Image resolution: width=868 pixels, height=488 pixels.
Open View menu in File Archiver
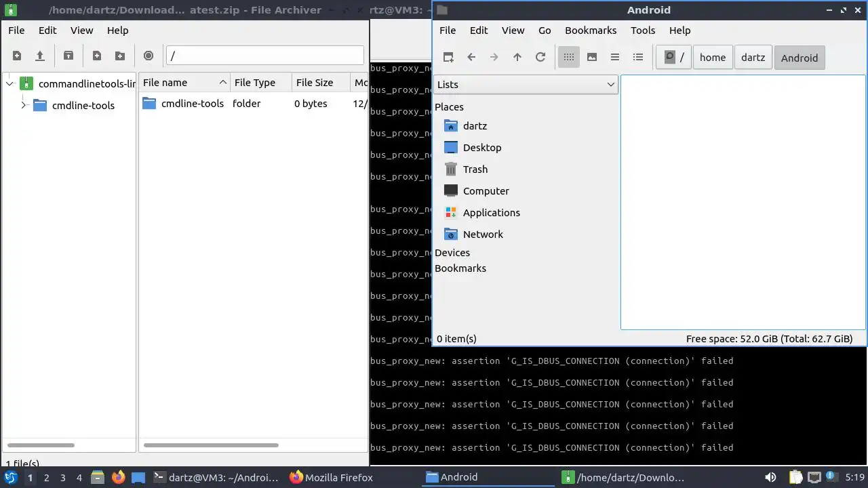82,30
